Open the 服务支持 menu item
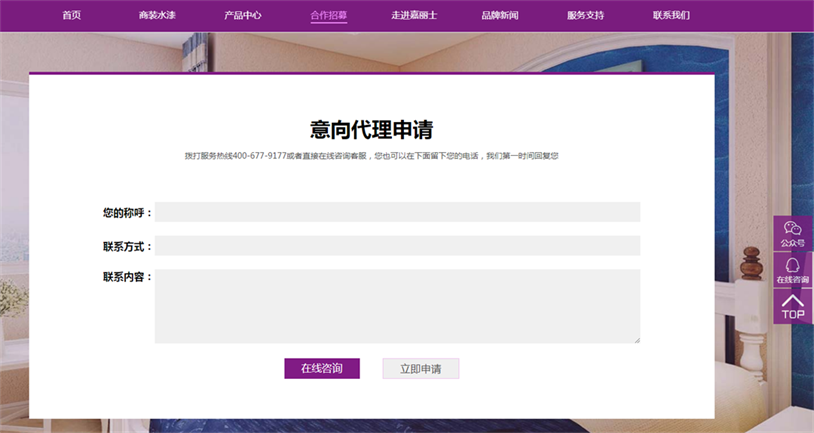814x433 pixels. pos(585,16)
